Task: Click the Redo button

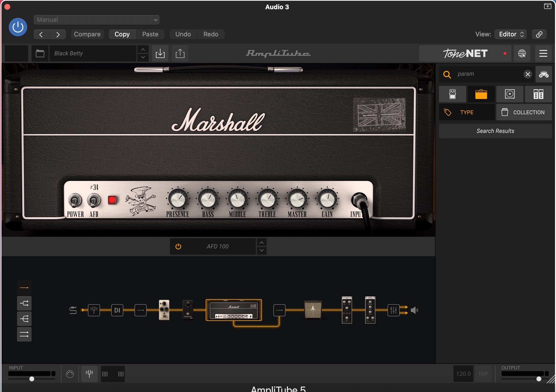Action: (211, 34)
